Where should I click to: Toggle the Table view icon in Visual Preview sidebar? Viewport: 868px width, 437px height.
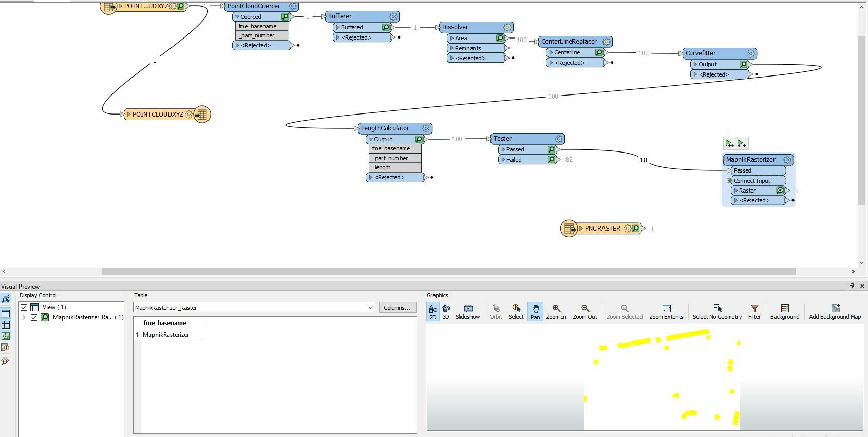click(x=6, y=325)
